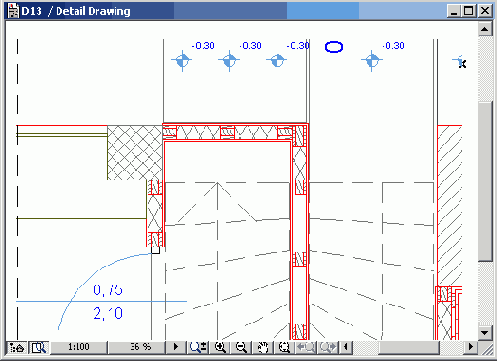Viewport: 497px width, 361px height.
Task: Select the cross-hatched insulation block
Action: pyautogui.click(x=135, y=153)
